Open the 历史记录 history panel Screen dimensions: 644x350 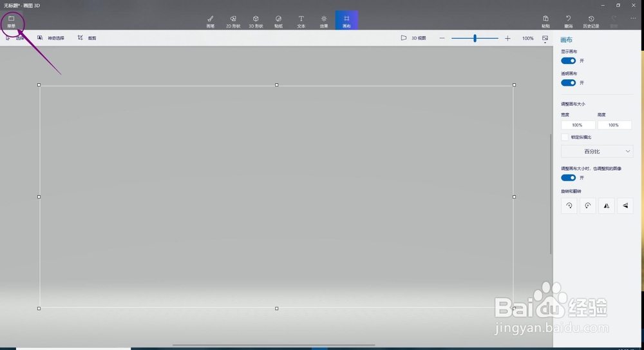[591, 21]
